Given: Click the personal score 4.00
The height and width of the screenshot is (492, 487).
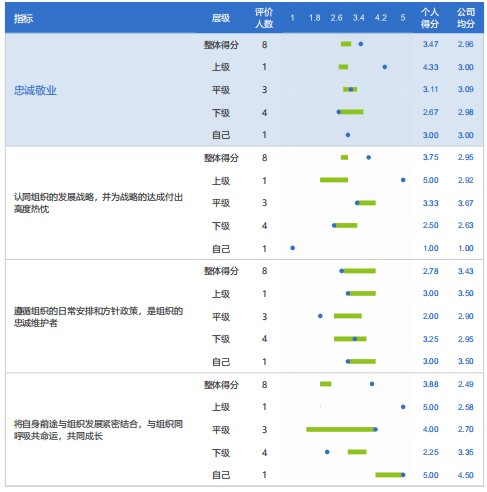Looking at the screenshot, I should point(431,429).
